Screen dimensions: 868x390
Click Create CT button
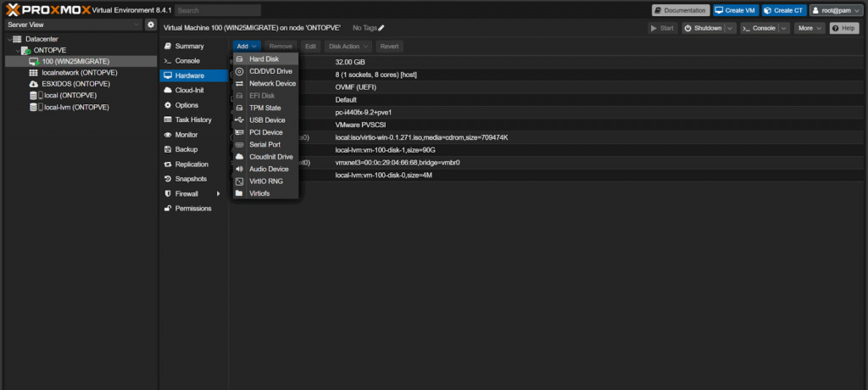784,10
